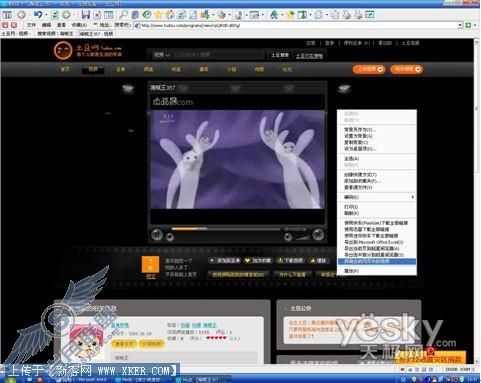Click the yellow 订阅视频 subscribe button
481x383 pixels.
click(x=151, y=344)
